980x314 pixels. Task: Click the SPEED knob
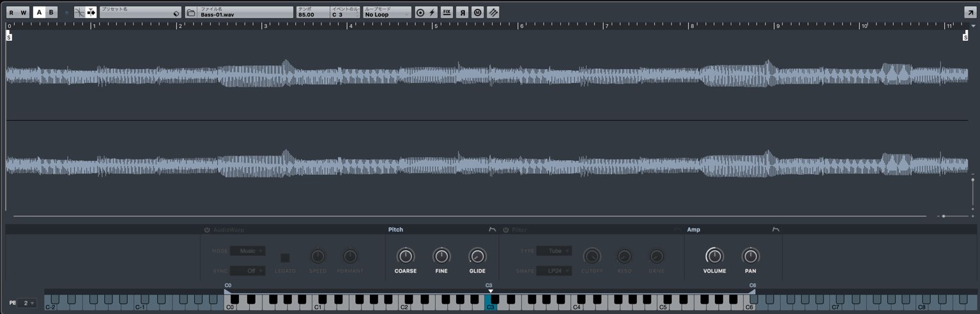point(318,257)
